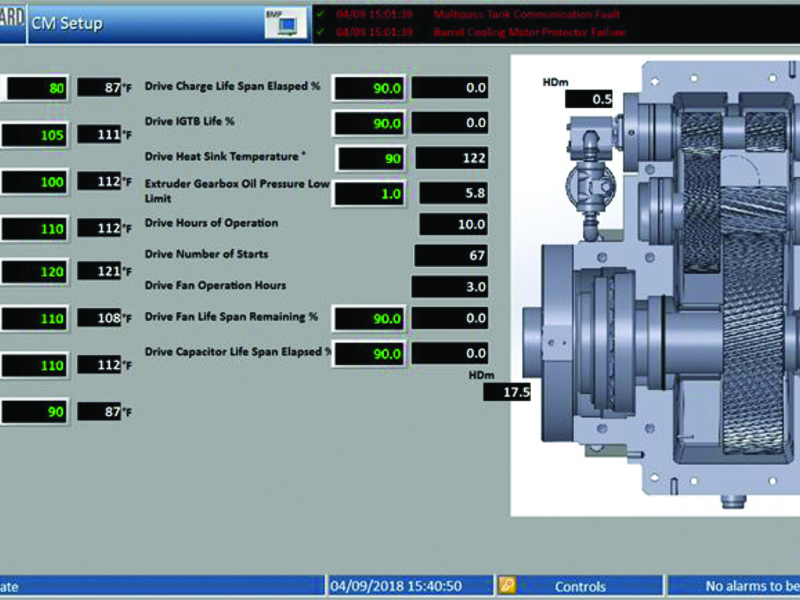Image resolution: width=800 pixels, height=600 pixels.
Task: Click the green checkmark beside Multipass Tank Communication Fault
Action: pyautogui.click(x=321, y=14)
